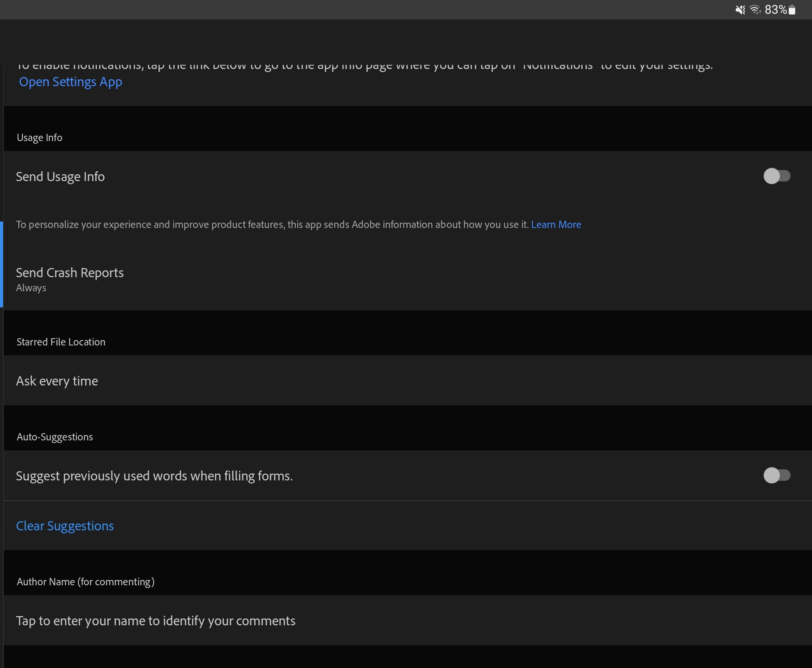Disable Auto-Suggestions word recommendation toggle
The image size is (812, 668).
pyautogui.click(x=776, y=475)
